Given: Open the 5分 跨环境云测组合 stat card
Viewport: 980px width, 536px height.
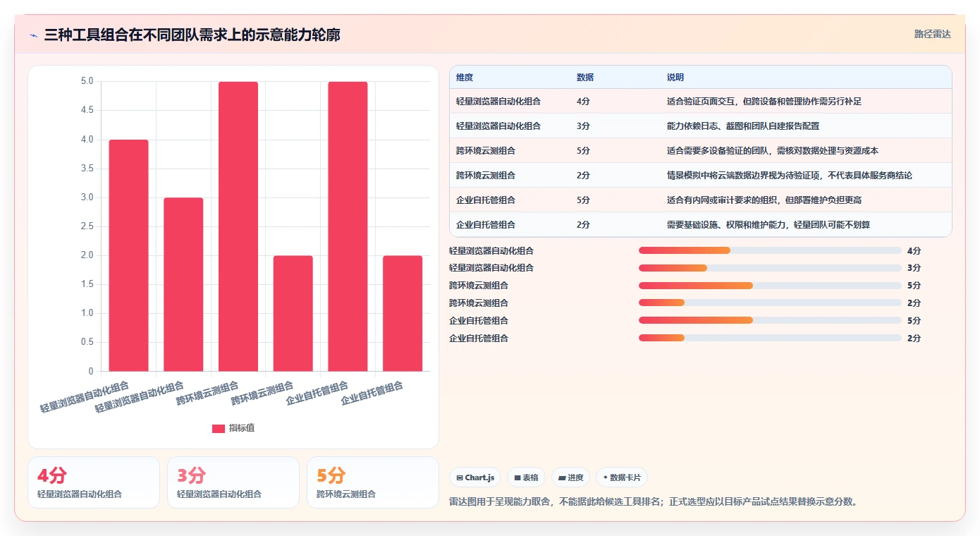Looking at the screenshot, I should tap(373, 482).
